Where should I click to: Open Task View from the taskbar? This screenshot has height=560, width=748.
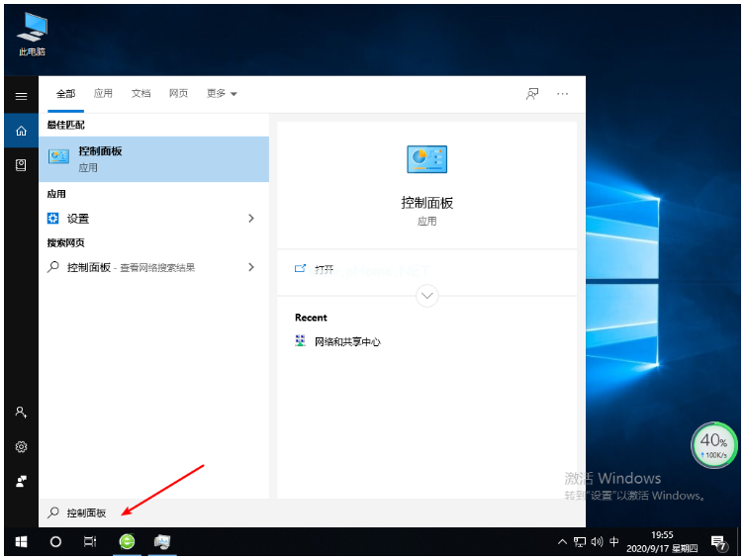[90, 541]
